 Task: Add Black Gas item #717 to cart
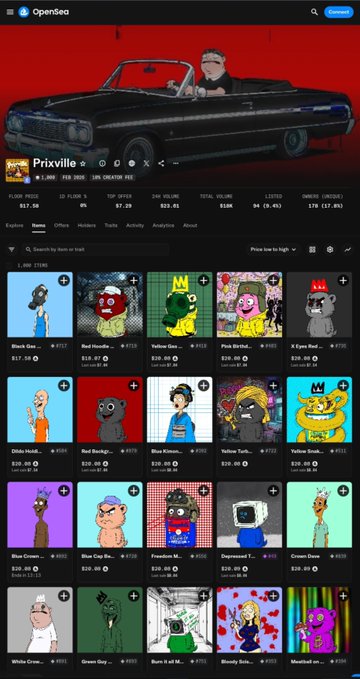(x=64, y=281)
